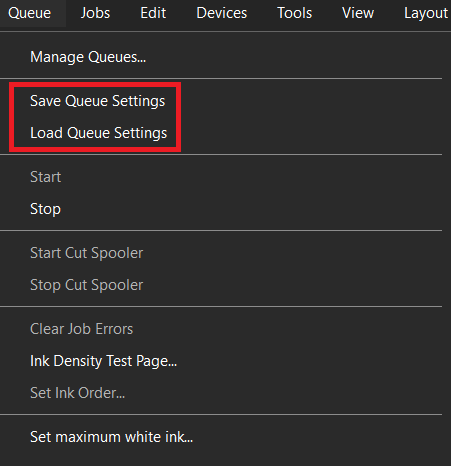
Task: Select Load Queue Settings
Action: click(221, 133)
